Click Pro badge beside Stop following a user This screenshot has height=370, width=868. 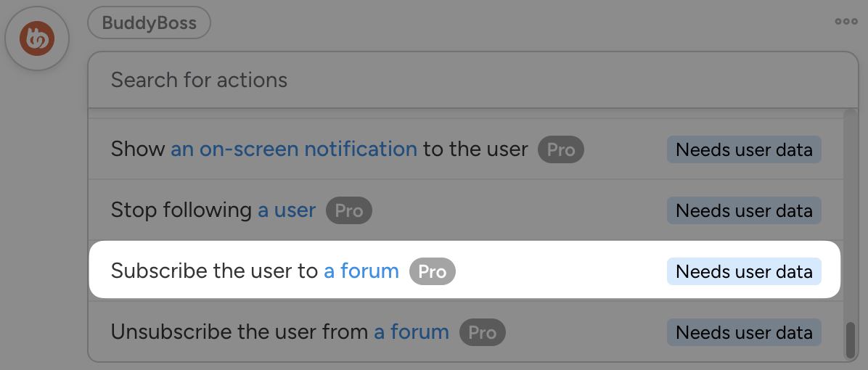click(349, 211)
